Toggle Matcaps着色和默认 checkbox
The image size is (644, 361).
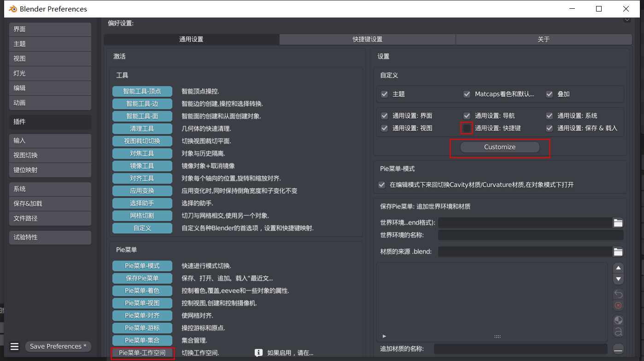click(467, 94)
